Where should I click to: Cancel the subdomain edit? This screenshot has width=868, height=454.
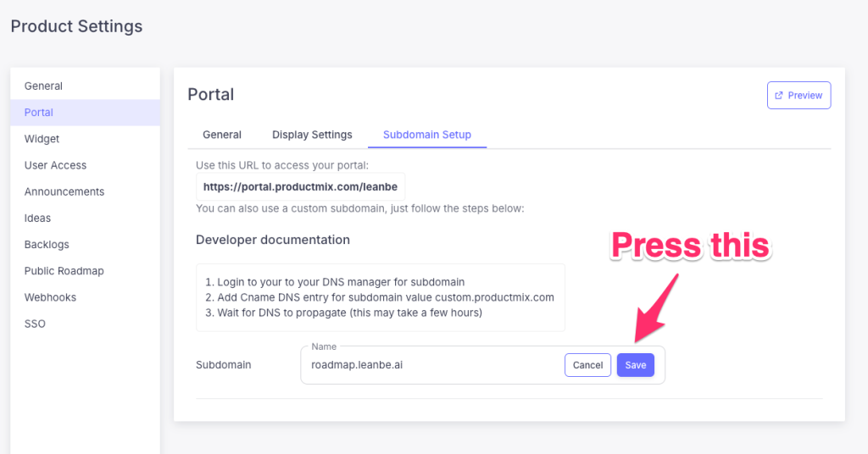pyautogui.click(x=587, y=365)
